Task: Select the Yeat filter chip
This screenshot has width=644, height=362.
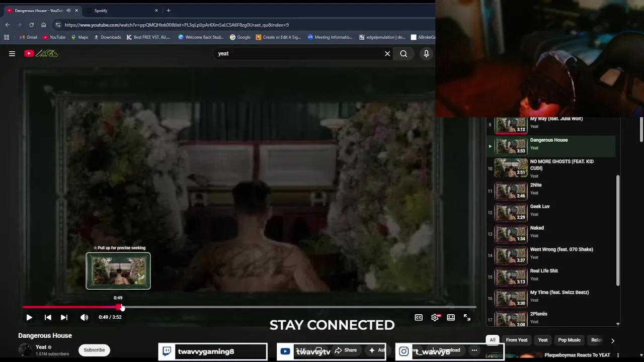Action: point(543,340)
